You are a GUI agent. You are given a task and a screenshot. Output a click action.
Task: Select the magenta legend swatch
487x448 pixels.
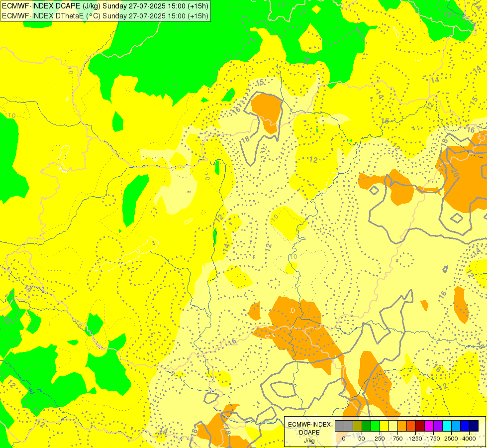coord(429,426)
